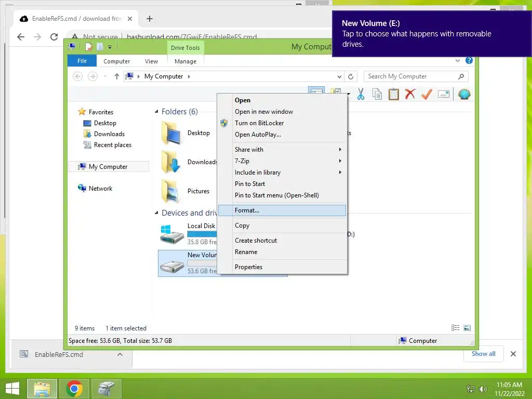532x399 pixels.
Task: Choose Pin to Start menu (Open-Shell)
Action: tap(282, 195)
